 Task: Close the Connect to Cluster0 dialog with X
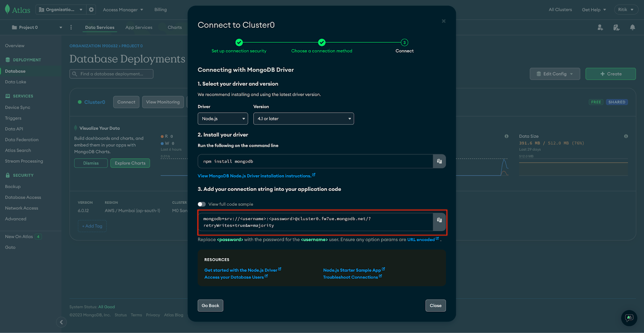pos(444,21)
